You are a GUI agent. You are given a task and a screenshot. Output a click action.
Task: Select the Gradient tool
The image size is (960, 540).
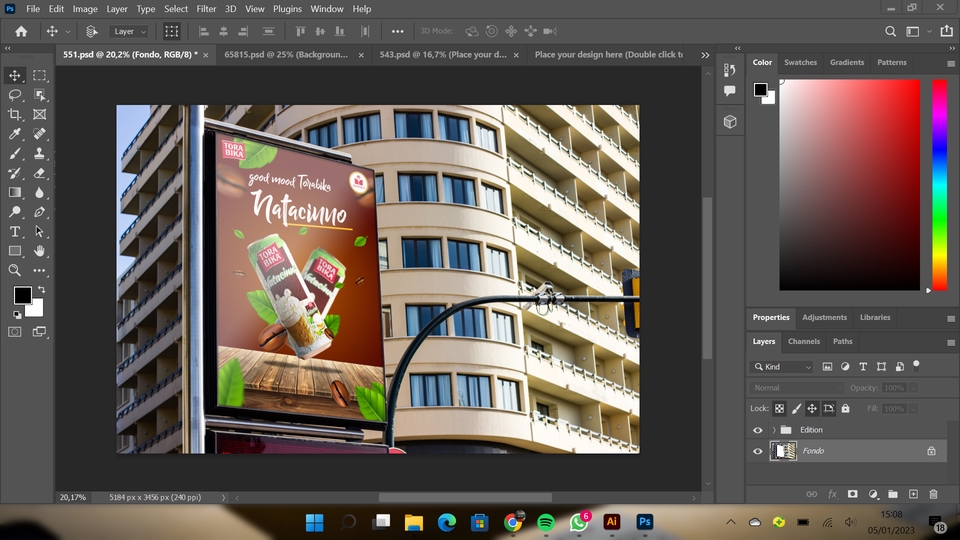15,192
